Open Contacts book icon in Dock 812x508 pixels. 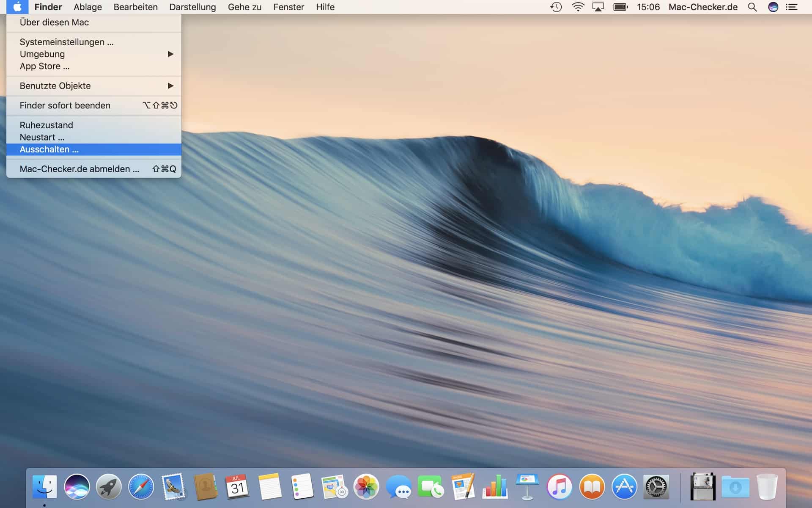pyautogui.click(x=205, y=487)
